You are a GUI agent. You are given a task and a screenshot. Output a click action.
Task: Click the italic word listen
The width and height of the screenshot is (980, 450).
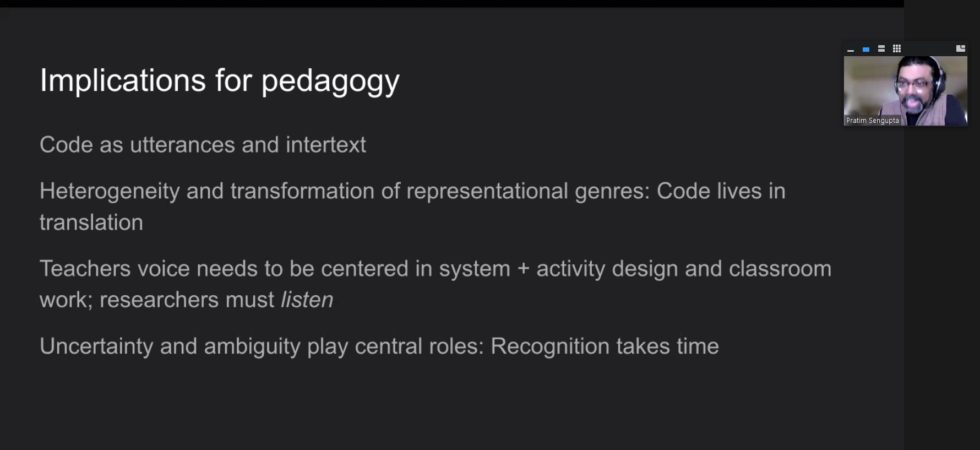point(307,300)
